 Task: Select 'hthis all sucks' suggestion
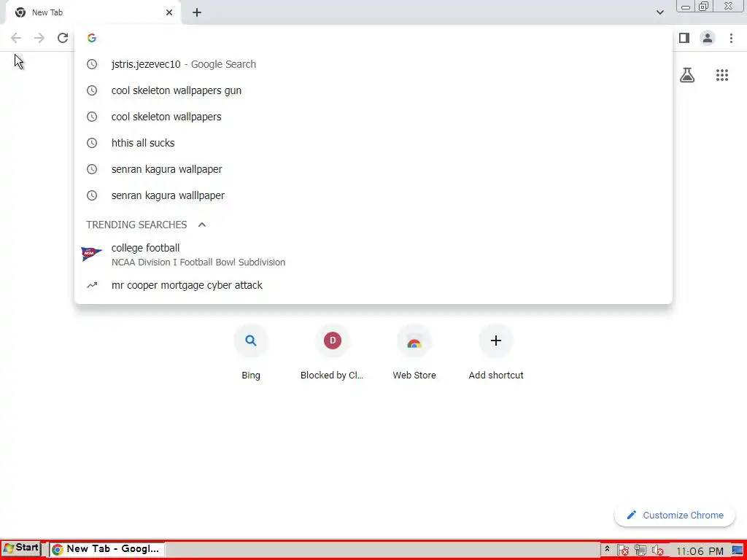[373, 143]
